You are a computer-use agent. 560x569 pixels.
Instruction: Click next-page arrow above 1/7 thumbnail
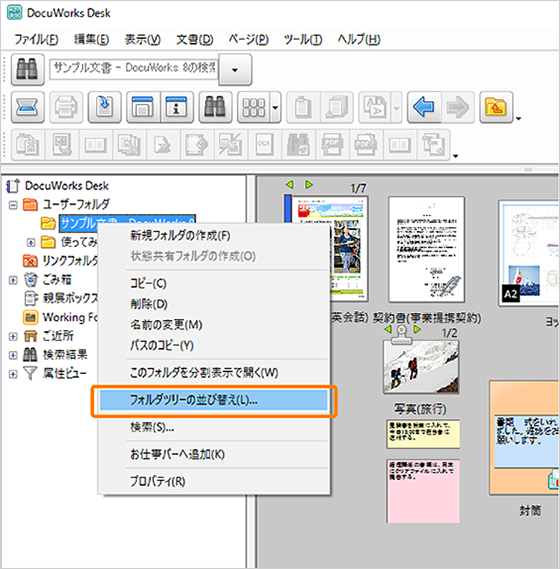[x=309, y=185]
